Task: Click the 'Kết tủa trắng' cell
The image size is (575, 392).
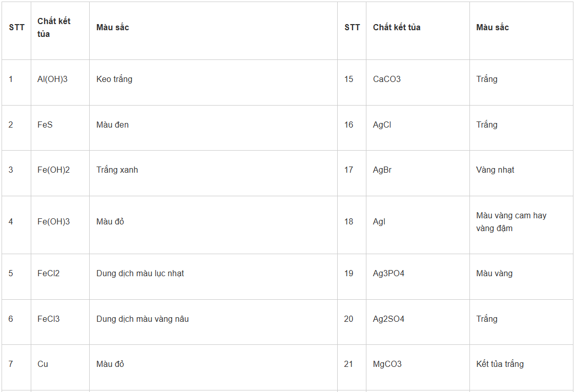Action: click(x=500, y=364)
